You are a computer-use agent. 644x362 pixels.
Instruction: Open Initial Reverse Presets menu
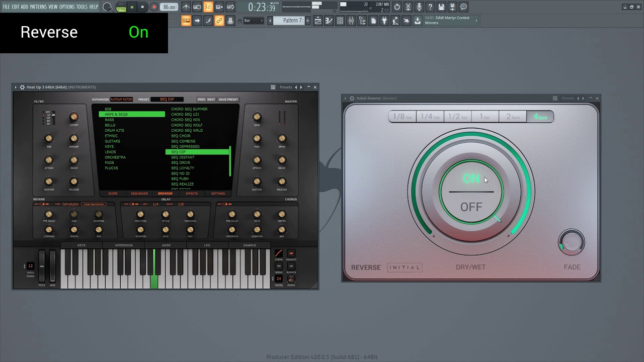click(568, 98)
